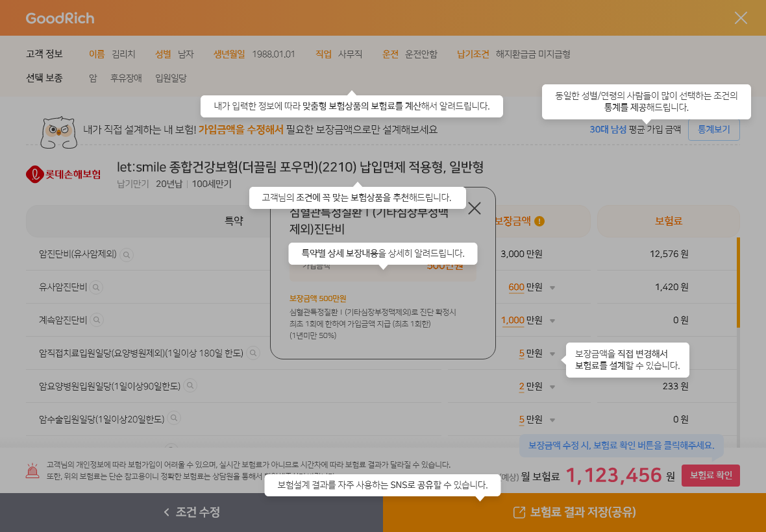Click the 입원일당 selected coverage label
This screenshot has height=532, width=766.
point(171,78)
